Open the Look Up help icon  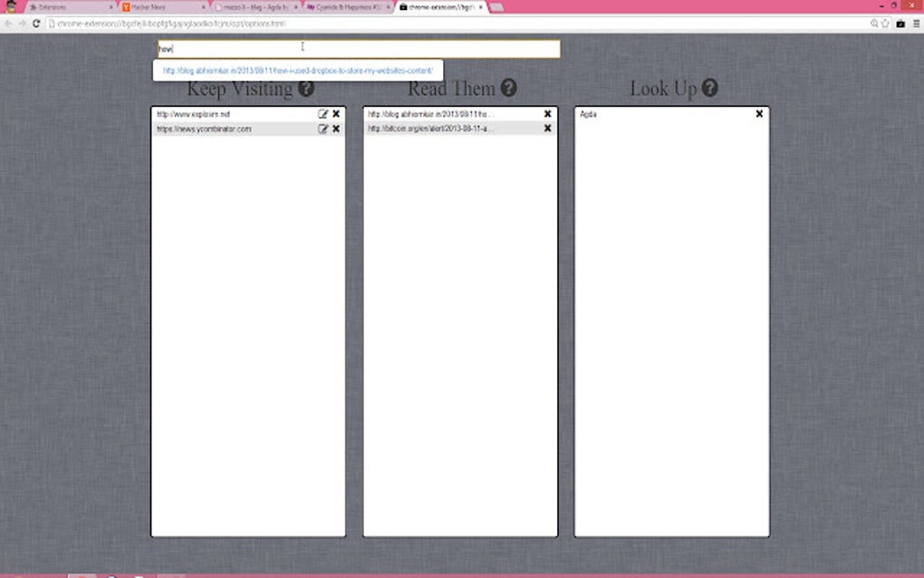point(710,88)
